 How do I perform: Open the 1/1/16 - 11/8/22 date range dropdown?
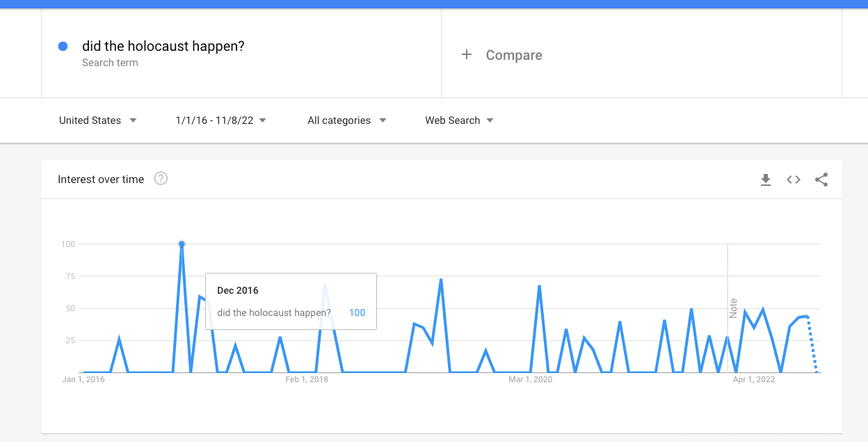(221, 120)
